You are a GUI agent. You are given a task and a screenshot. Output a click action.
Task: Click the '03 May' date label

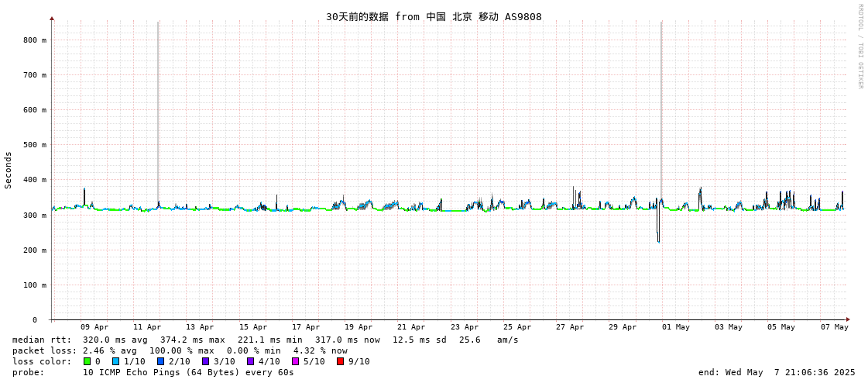(729, 327)
